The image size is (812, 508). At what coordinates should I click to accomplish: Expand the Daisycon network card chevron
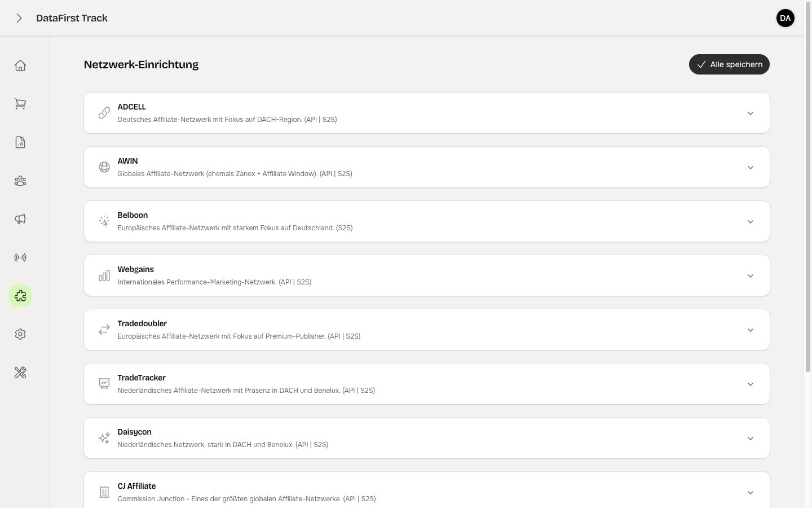tap(751, 439)
